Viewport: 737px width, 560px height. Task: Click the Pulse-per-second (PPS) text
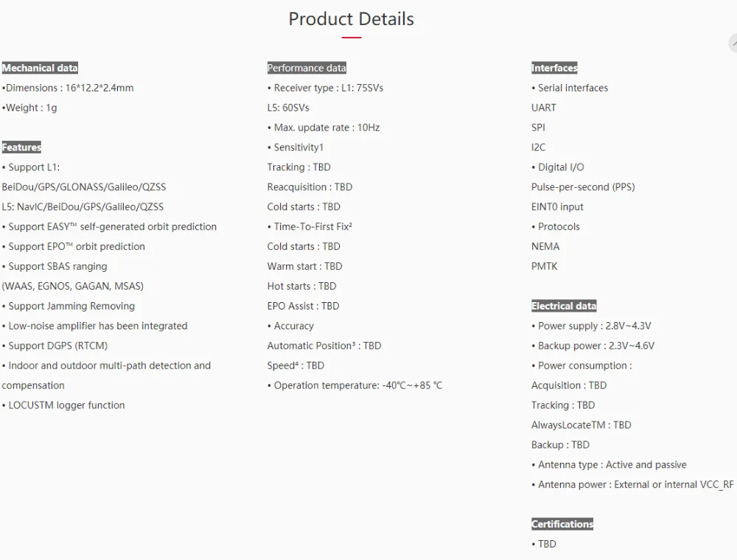(x=583, y=187)
